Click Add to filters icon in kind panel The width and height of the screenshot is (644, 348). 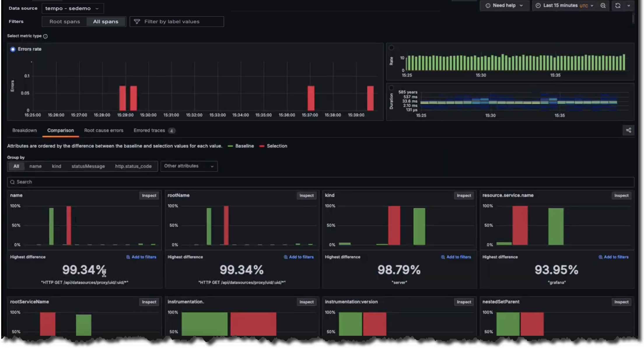point(443,257)
